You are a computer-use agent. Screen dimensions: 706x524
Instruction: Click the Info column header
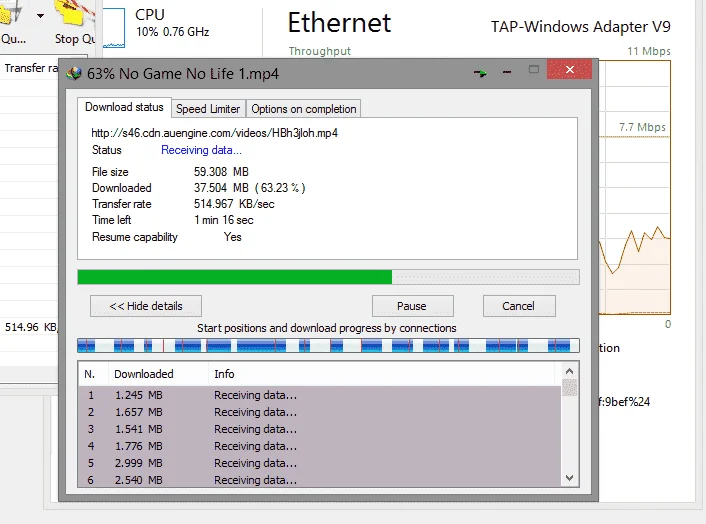click(x=382, y=374)
